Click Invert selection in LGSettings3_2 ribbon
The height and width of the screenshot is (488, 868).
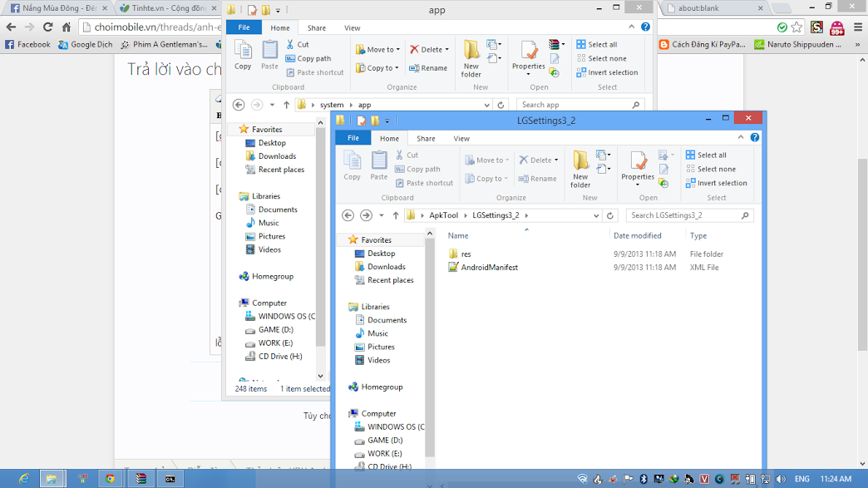click(x=717, y=183)
